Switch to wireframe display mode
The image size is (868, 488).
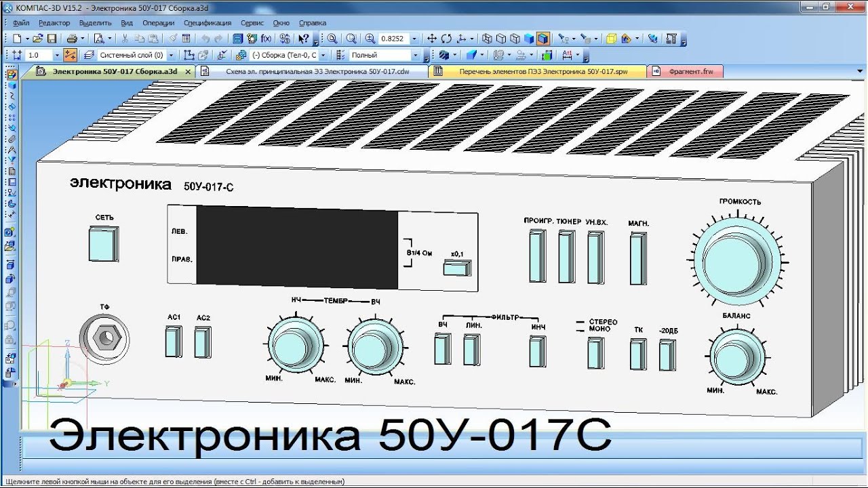pyautogui.click(x=487, y=39)
